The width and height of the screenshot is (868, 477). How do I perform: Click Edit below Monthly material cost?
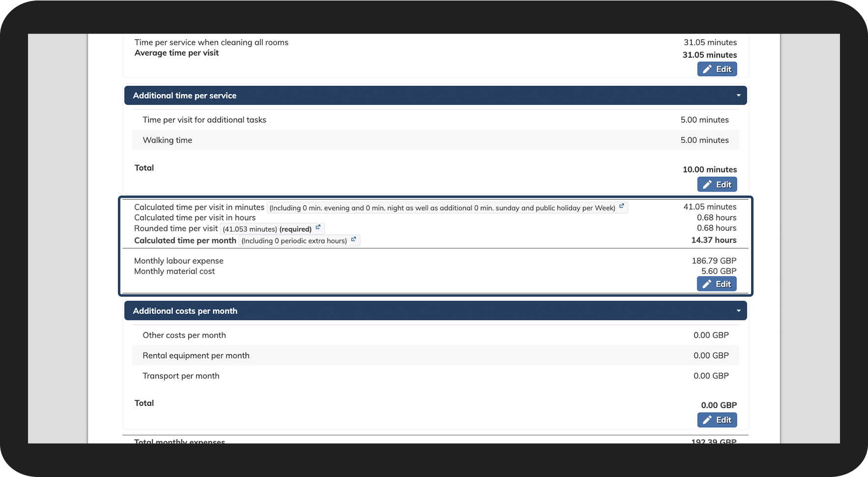point(716,284)
